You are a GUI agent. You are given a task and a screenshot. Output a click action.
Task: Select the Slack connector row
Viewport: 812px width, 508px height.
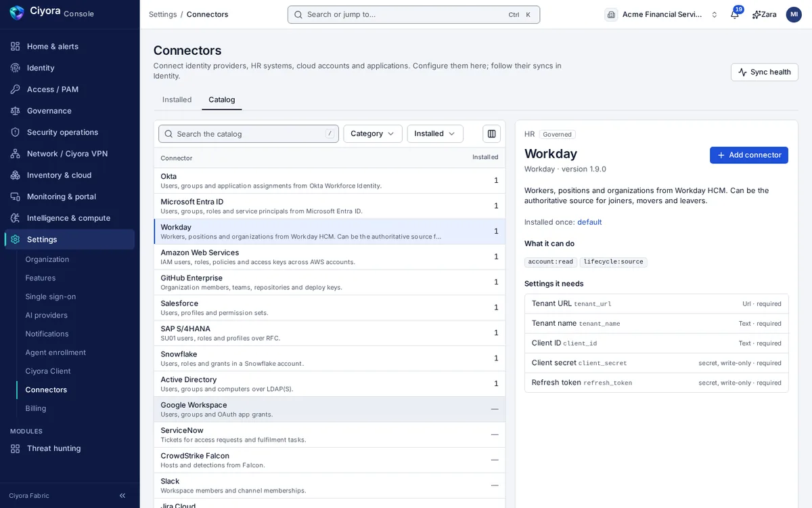click(330, 486)
